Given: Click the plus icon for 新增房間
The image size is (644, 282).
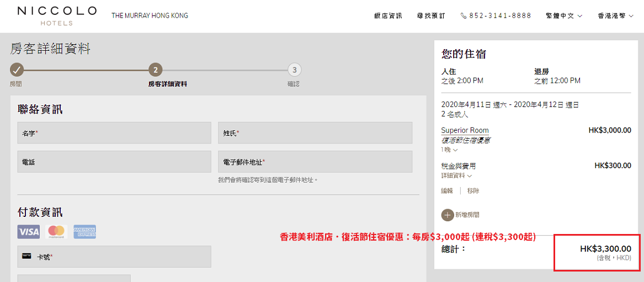Looking at the screenshot, I should [x=447, y=215].
